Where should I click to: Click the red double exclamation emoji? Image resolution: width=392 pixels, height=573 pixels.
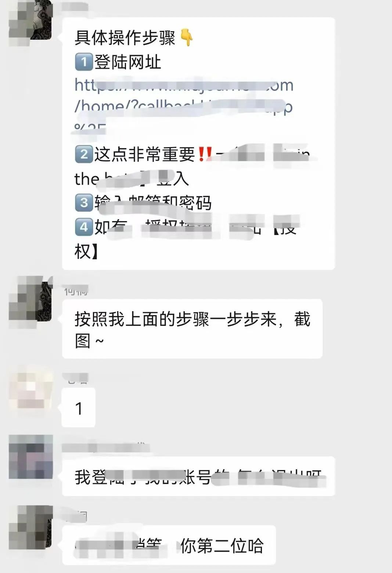tap(205, 154)
